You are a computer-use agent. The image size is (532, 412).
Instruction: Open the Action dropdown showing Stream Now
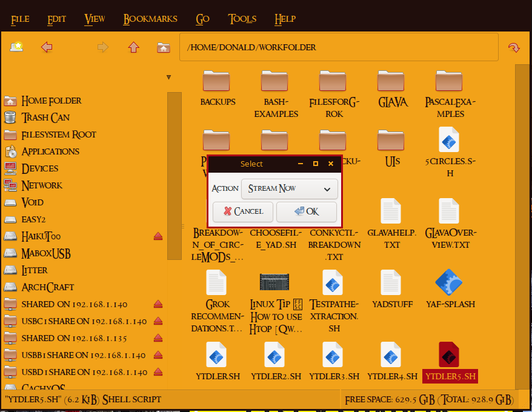pos(290,189)
